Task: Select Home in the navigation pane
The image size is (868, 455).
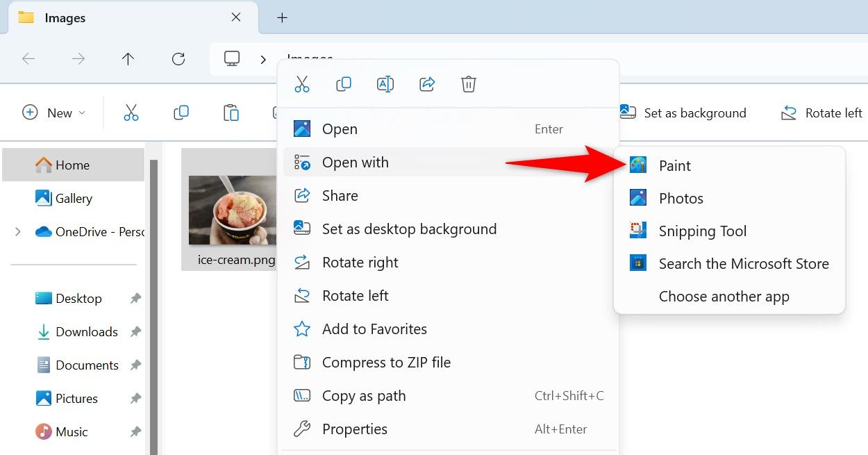Action: (x=73, y=165)
